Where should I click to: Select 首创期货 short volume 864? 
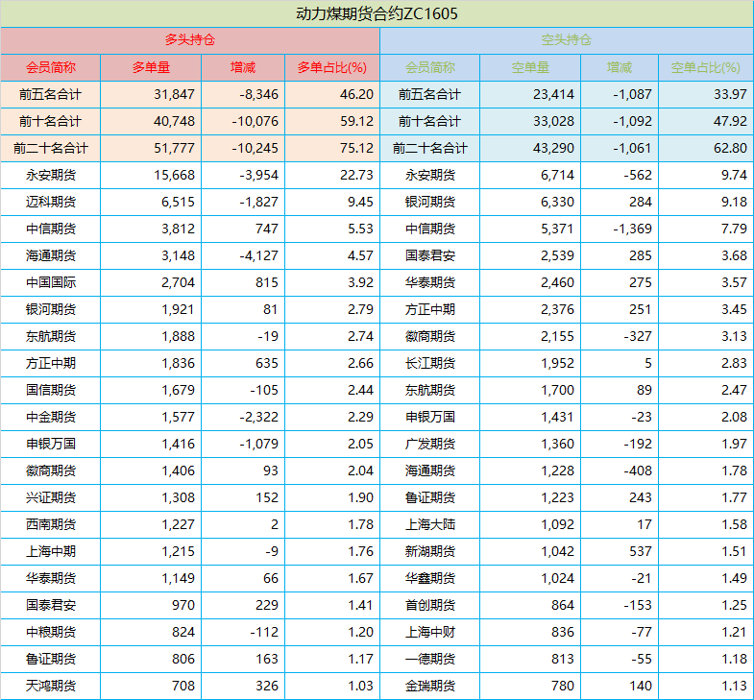click(563, 606)
